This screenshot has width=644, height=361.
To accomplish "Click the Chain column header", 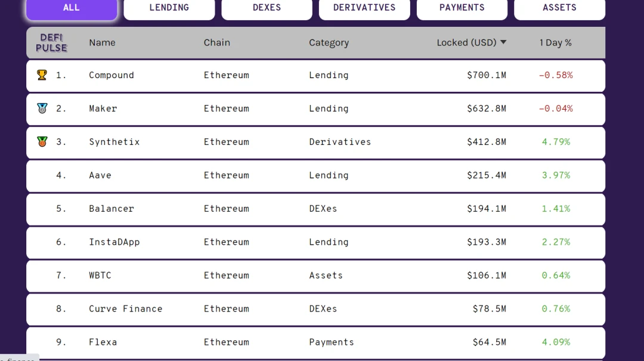I will click(217, 43).
